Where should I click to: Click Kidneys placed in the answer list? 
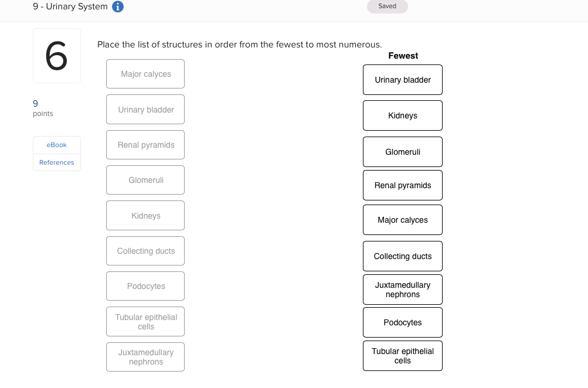click(x=402, y=115)
